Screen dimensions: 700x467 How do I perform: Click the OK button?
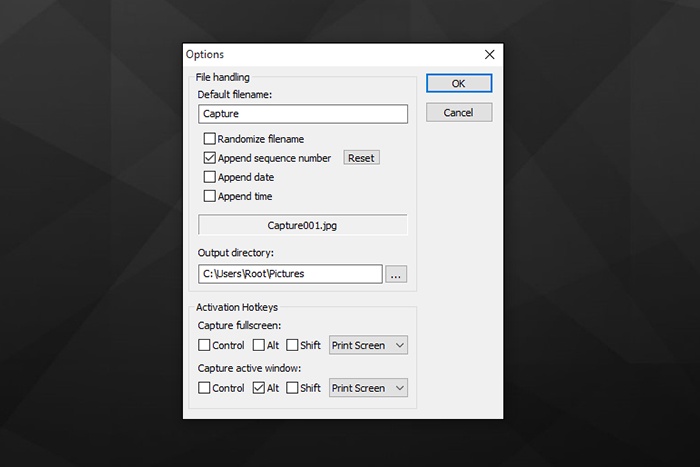coord(459,83)
